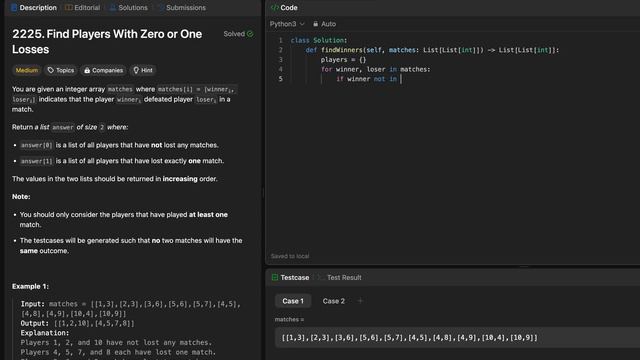The width and height of the screenshot is (640, 360).
Task: Open the Python3 language dropdown
Action: coord(287,24)
